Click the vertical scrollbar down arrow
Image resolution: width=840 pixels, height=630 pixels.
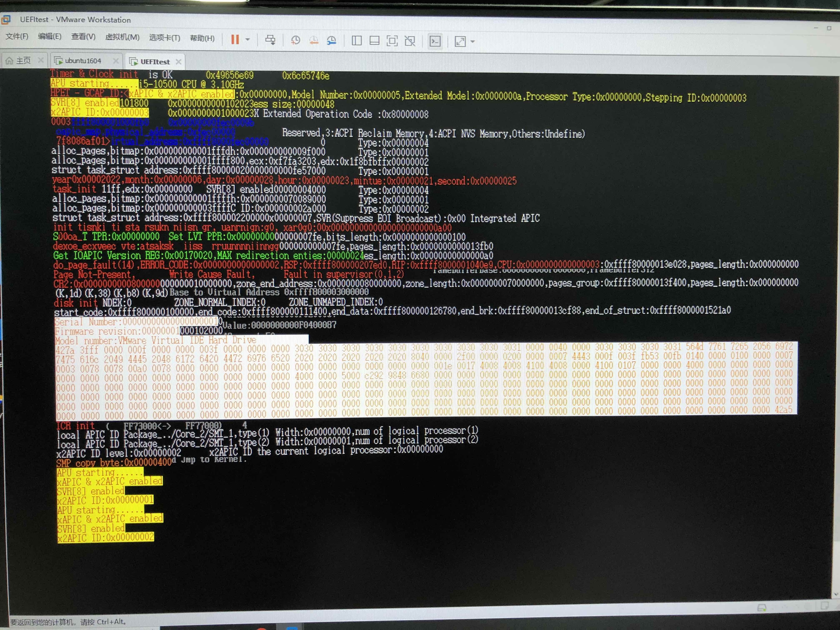[835, 594]
